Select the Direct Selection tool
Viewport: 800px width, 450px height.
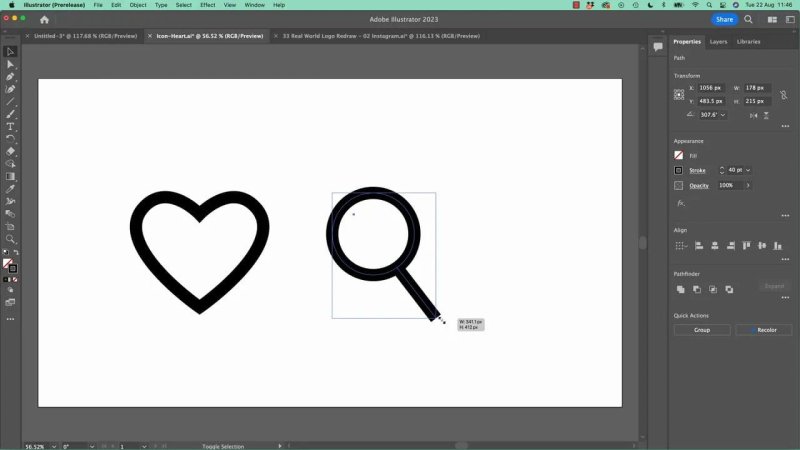10,64
